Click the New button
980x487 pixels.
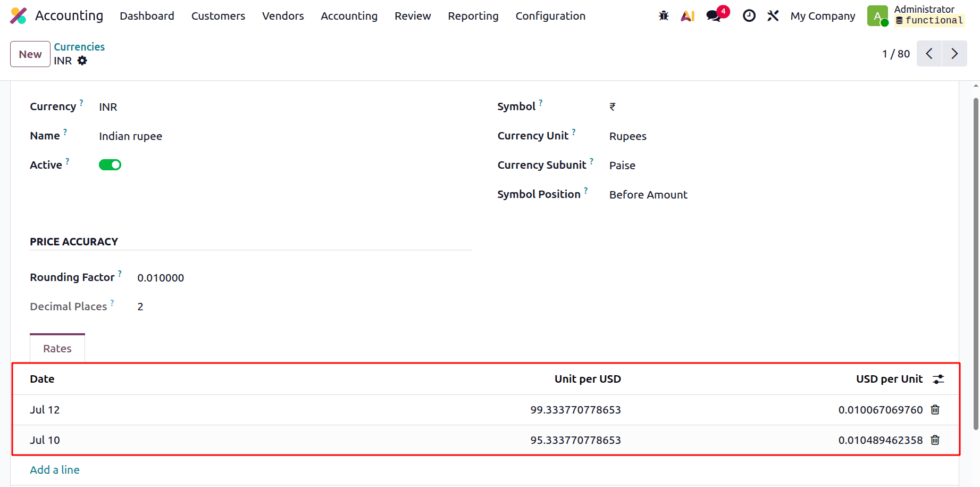pyautogui.click(x=30, y=54)
